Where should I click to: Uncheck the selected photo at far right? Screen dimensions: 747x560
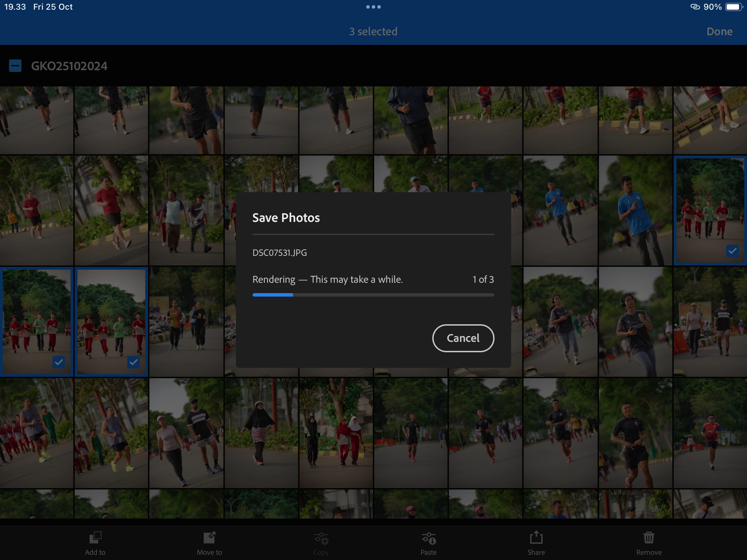point(732,251)
